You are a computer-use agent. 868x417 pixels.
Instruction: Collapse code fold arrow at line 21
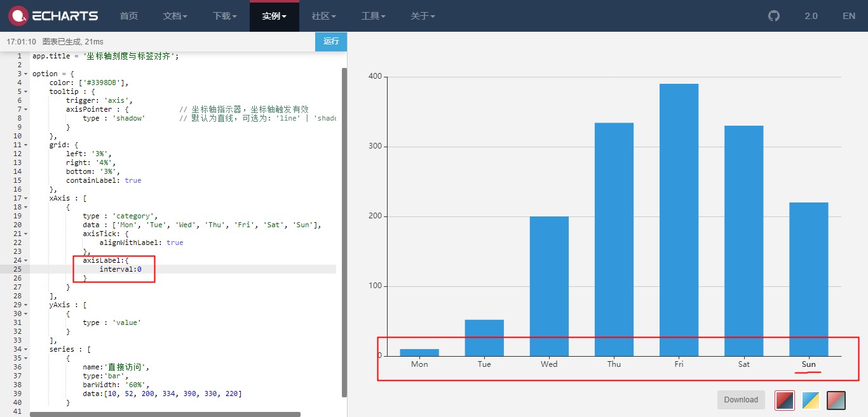[26, 234]
